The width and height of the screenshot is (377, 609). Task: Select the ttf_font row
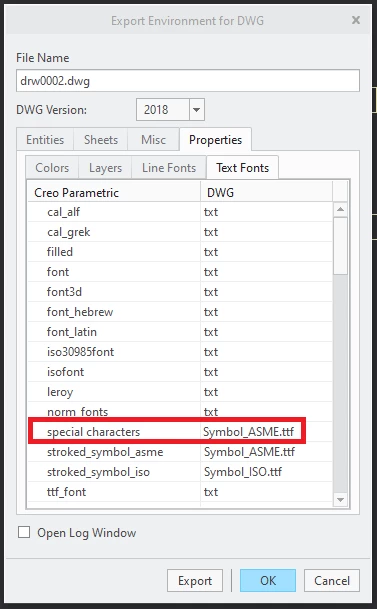(x=180, y=492)
